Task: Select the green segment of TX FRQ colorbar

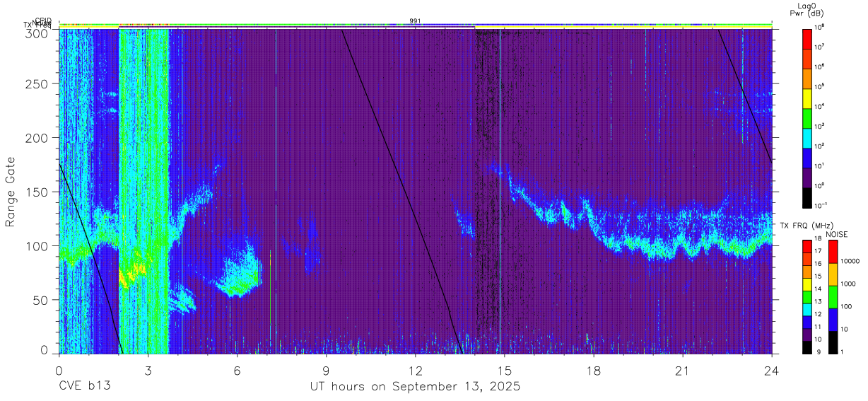Action: coord(807,296)
